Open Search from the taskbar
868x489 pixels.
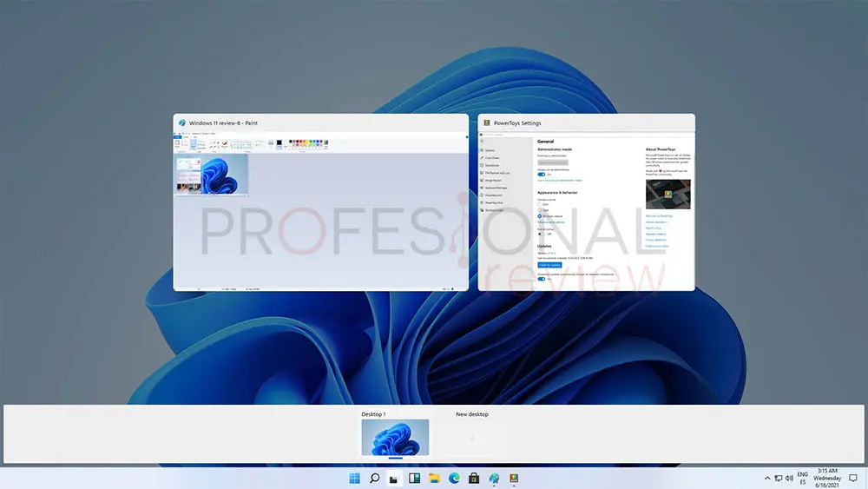click(x=375, y=478)
